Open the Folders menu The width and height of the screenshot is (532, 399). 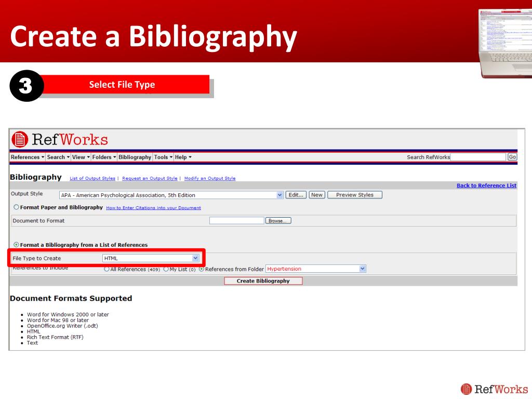point(104,157)
